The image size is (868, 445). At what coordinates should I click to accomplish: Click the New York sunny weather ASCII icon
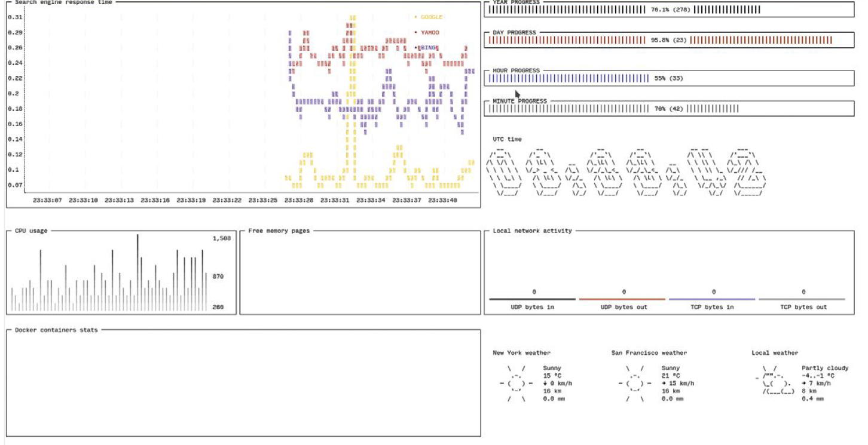point(516,383)
